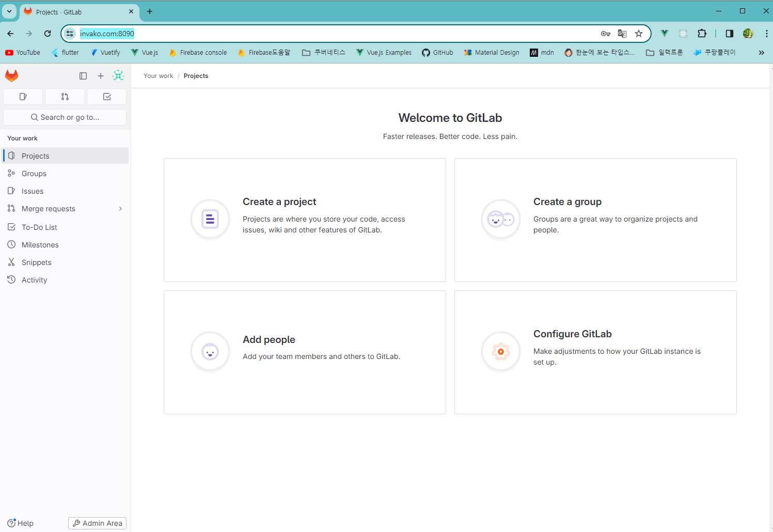773x532 pixels.
Task: Open 쿠버네티스 bookmark folder
Action: 324,53
